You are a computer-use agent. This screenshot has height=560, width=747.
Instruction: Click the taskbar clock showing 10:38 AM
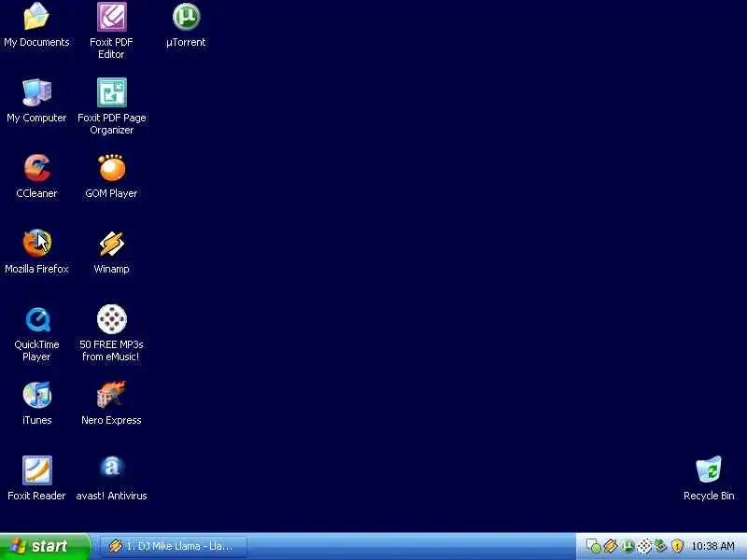712,546
